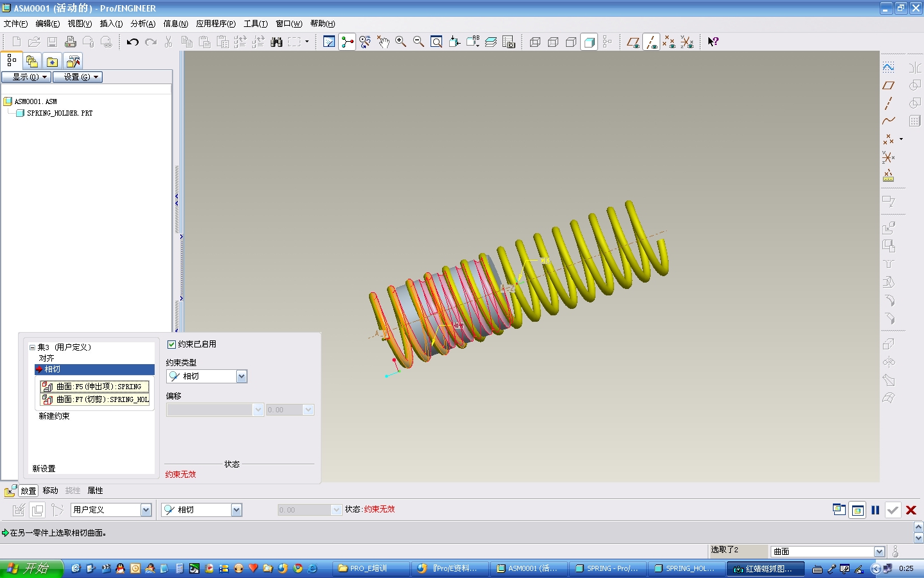
Task: Click the Zoom Out magnifier
Action: 419,42
